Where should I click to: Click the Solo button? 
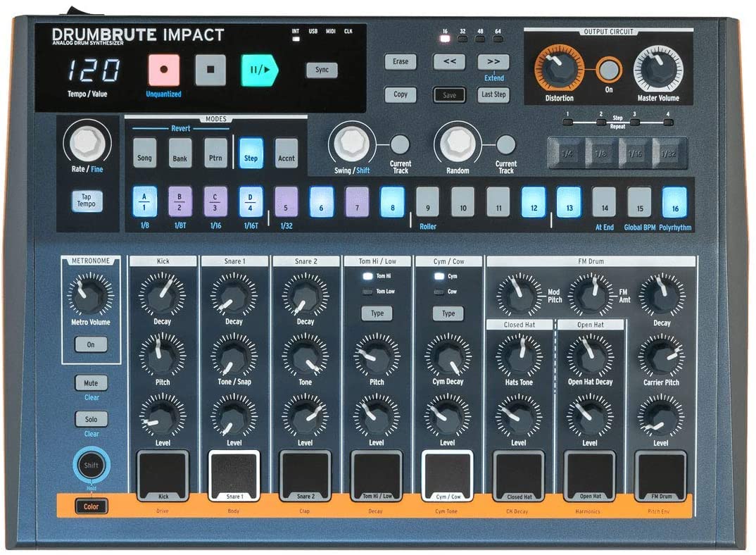click(x=91, y=419)
